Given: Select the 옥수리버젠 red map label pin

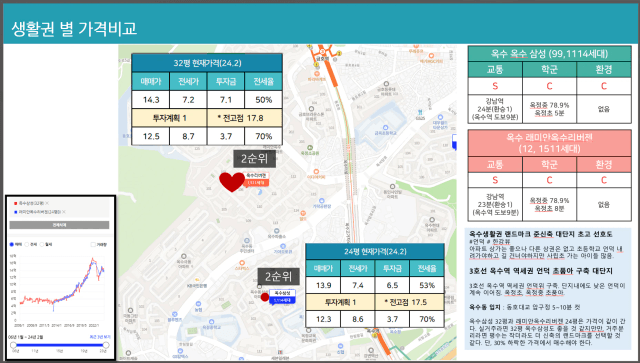Looking at the screenshot, I should 256,179.
